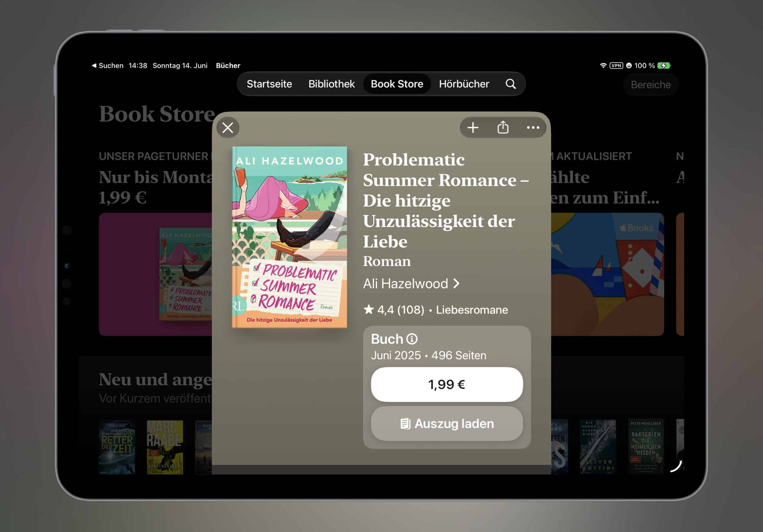Tap Auszug laden to load a sample
Image resolution: width=763 pixels, height=532 pixels.
(x=447, y=423)
